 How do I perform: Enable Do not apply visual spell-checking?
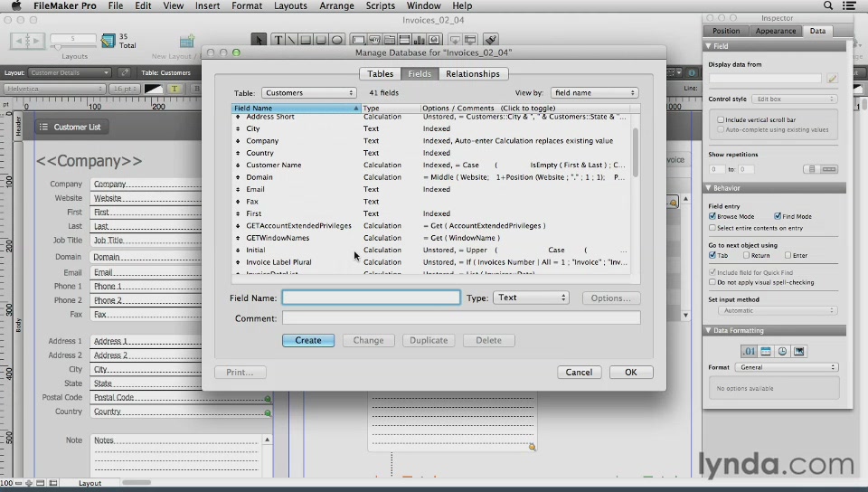[x=712, y=282]
